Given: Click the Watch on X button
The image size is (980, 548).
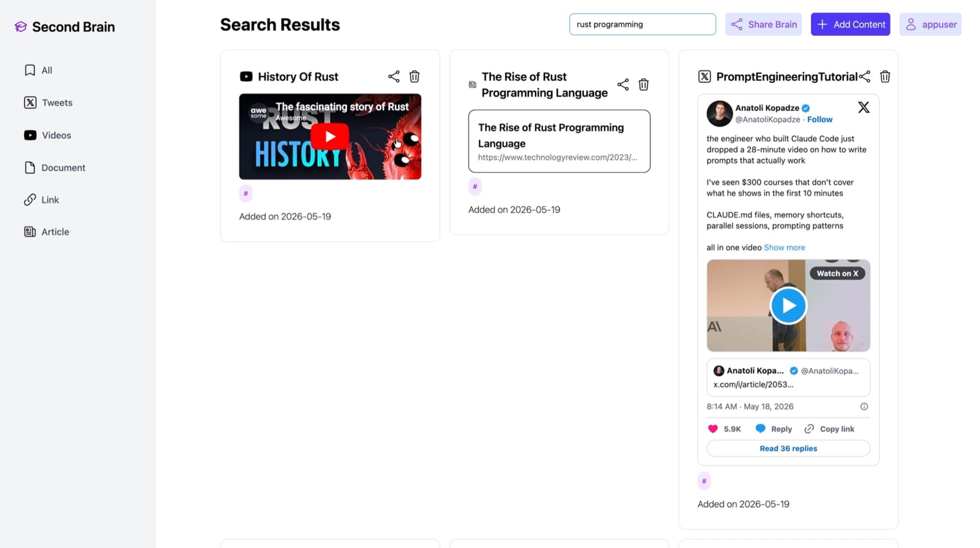Looking at the screenshot, I should 838,274.
